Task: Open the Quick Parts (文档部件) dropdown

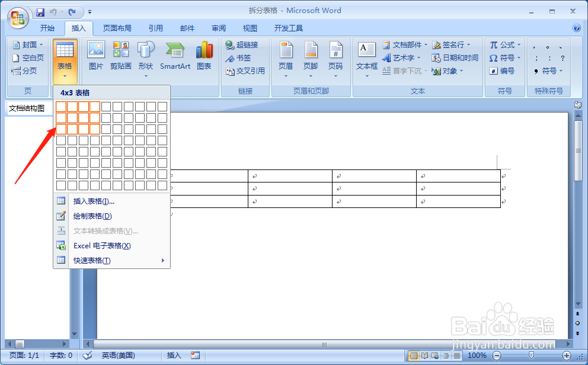Action: [405, 45]
